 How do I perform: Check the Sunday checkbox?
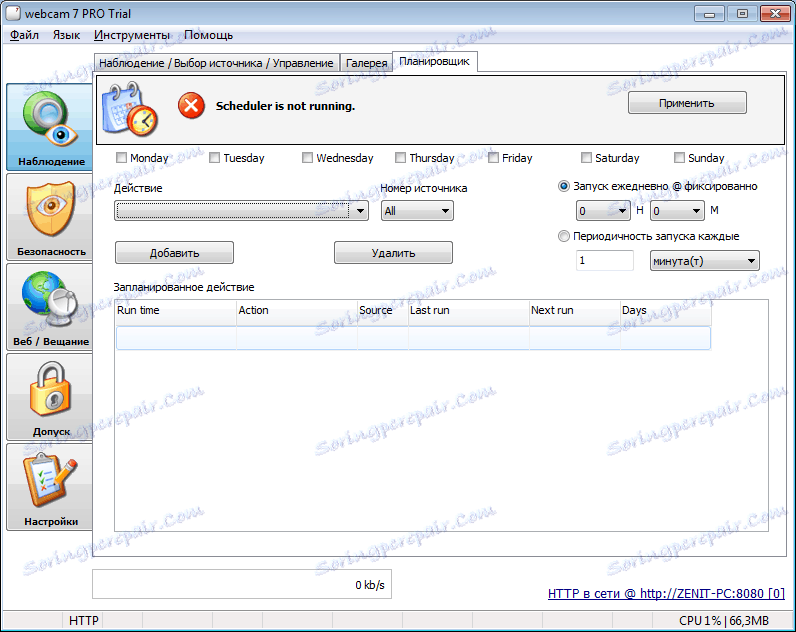679,158
